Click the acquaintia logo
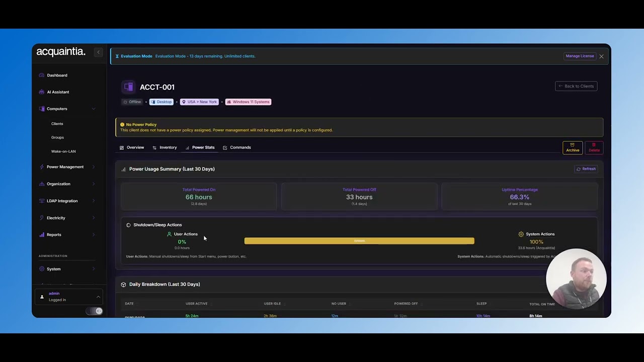 pos(61,52)
